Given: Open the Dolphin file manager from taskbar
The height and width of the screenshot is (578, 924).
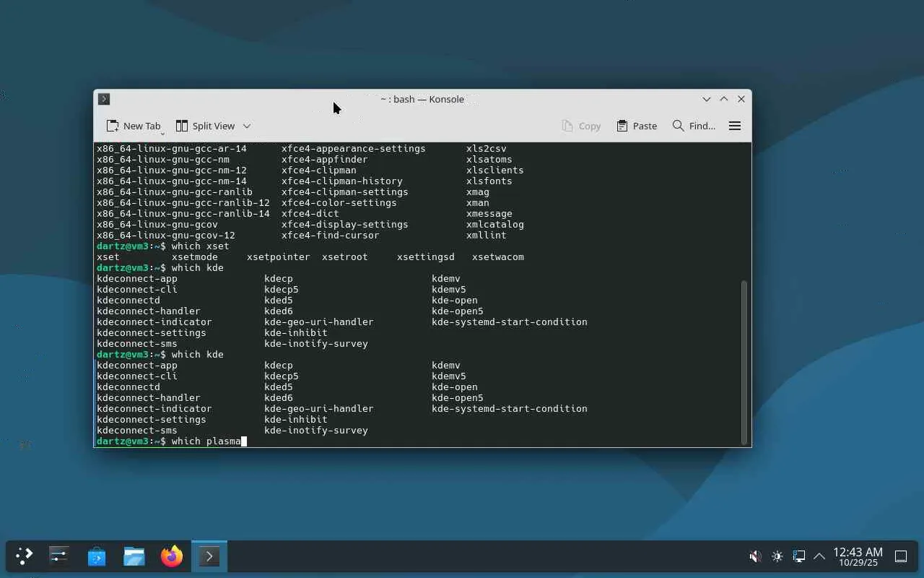Looking at the screenshot, I should (134, 556).
